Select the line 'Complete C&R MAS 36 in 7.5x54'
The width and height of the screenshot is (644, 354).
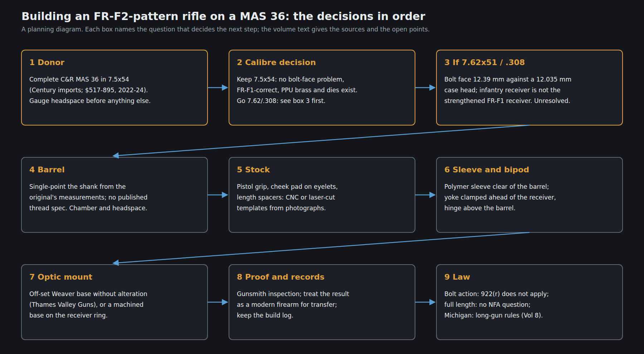click(x=79, y=79)
